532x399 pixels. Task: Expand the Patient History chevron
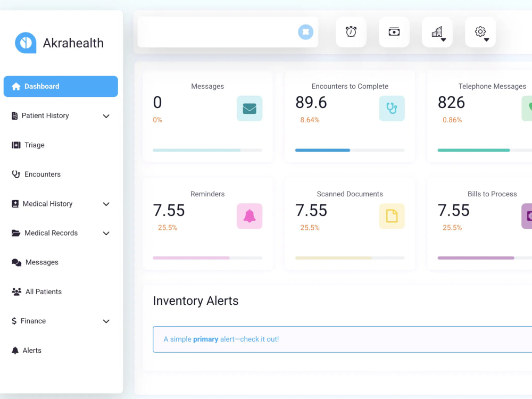(x=106, y=116)
